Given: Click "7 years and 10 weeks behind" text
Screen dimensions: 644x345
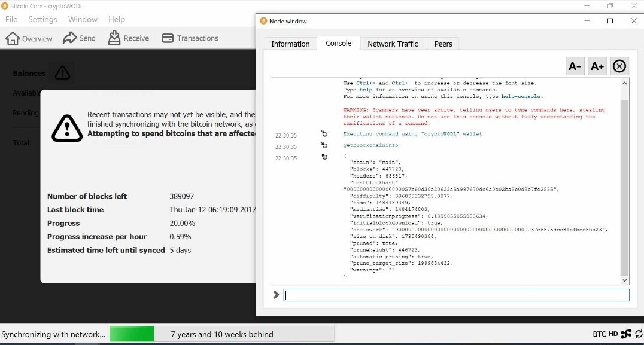Looking at the screenshot, I should [222, 334].
